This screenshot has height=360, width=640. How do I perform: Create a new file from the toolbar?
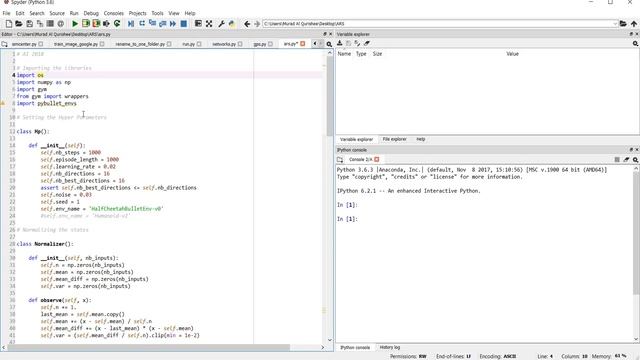(x=9, y=24)
